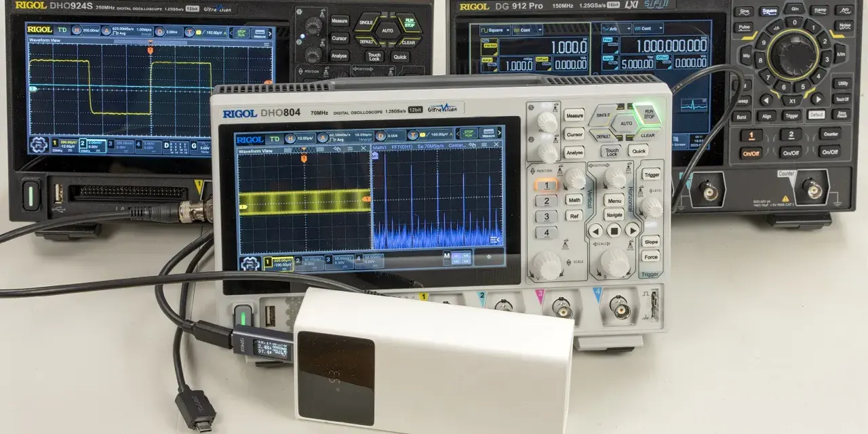Tap the Utility key on the DG912 Pro
868x434 pixels.
pyautogui.click(x=842, y=83)
